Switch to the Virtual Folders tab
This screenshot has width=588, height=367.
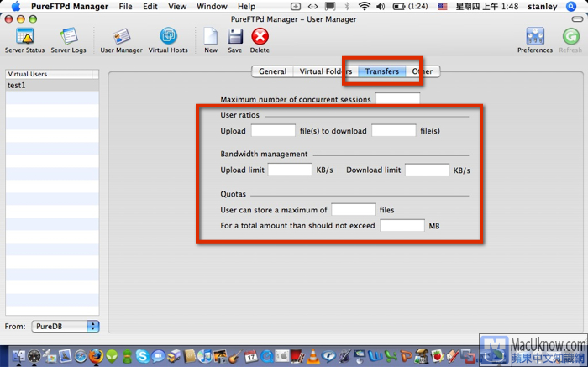coord(326,71)
